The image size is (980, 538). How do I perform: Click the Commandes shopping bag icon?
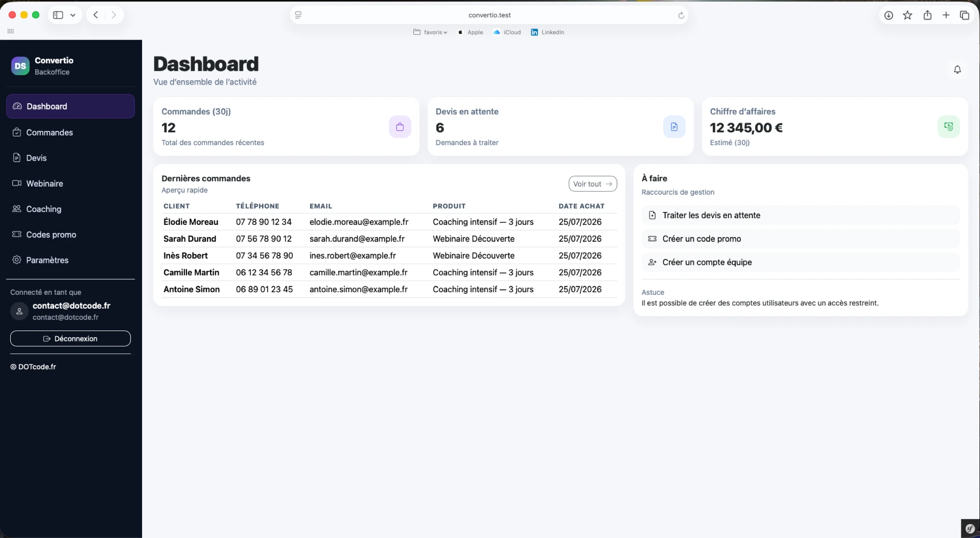pyautogui.click(x=400, y=127)
